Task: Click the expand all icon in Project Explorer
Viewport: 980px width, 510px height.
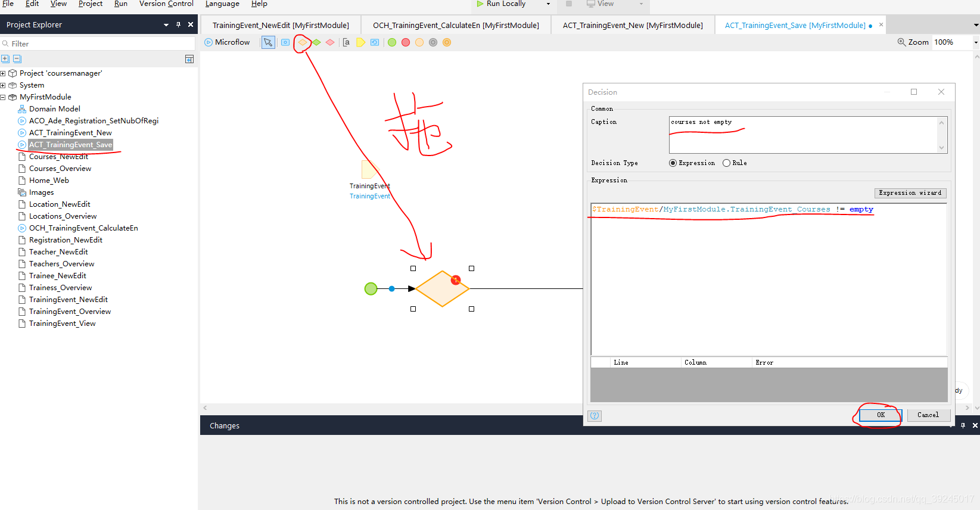Action: click(x=5, y=59)
